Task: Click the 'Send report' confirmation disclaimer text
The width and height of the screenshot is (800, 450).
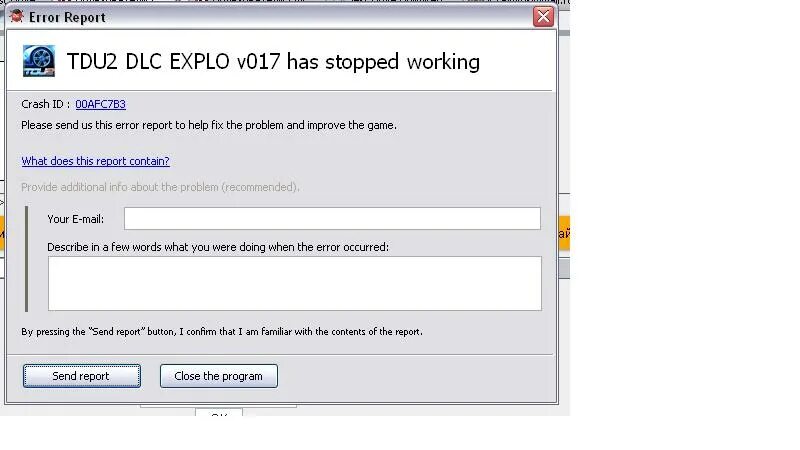Action: tap(222, 332)
